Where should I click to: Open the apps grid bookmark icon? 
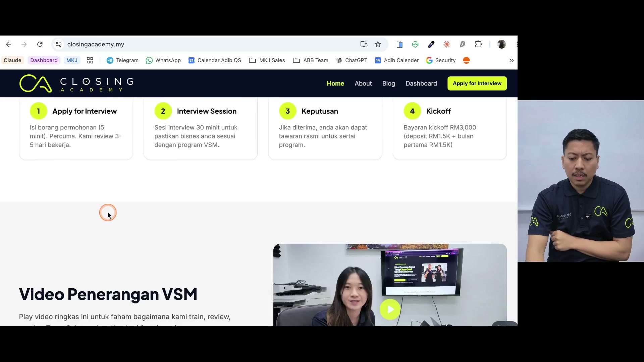[90, 60]
